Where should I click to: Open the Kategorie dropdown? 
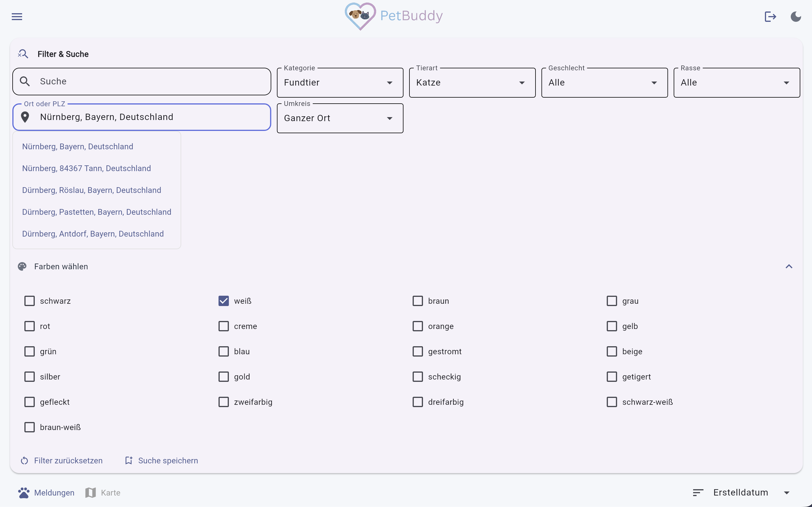coord(340,82)
